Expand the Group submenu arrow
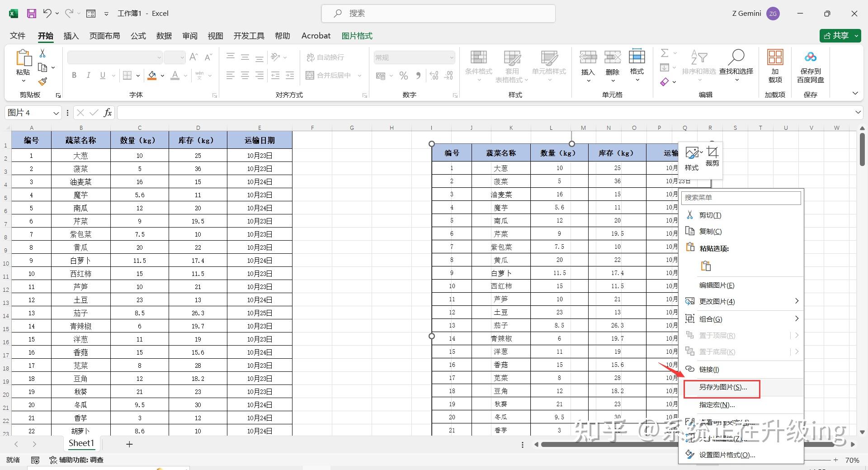 click(797, 319)
